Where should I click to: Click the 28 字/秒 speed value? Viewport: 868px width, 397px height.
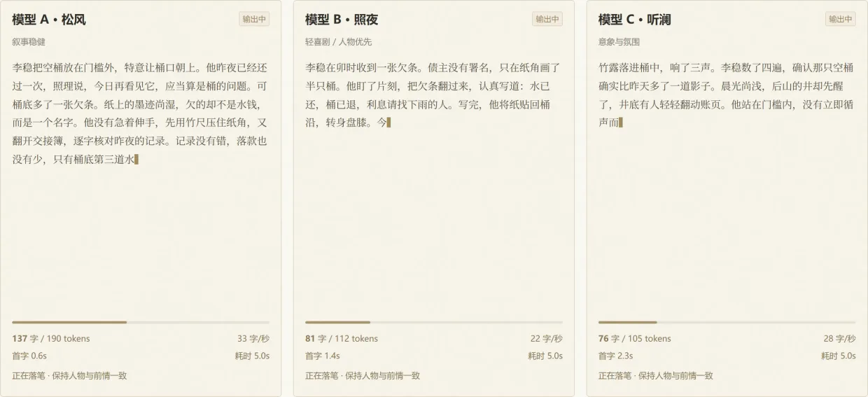(840, 339)
